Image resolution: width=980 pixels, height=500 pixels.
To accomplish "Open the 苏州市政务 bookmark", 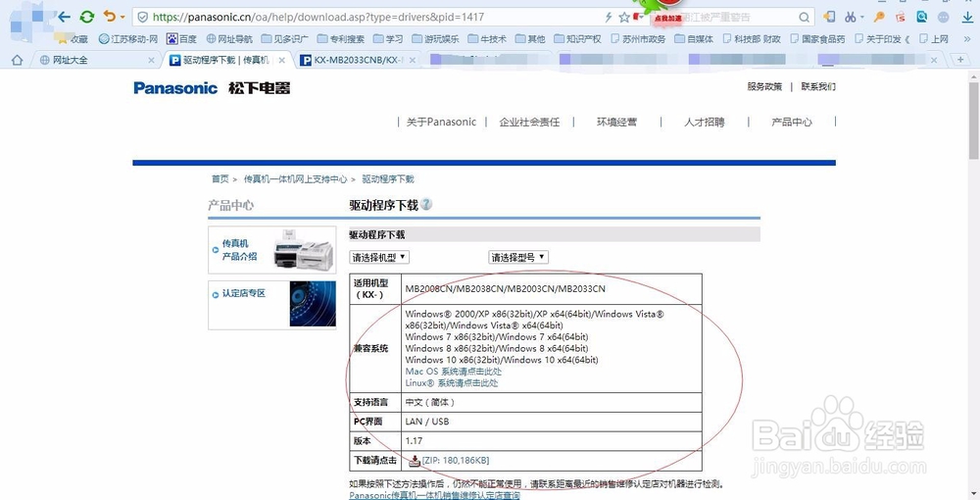I will (638, 39).
